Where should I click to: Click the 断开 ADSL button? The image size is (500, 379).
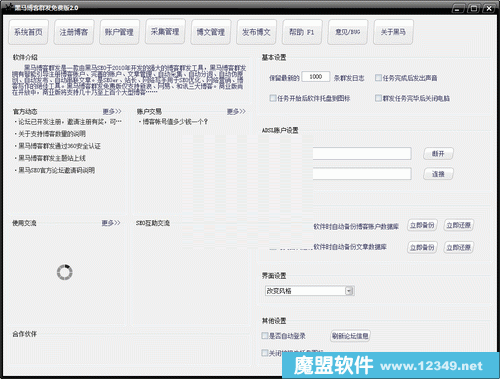coord(438,154)
